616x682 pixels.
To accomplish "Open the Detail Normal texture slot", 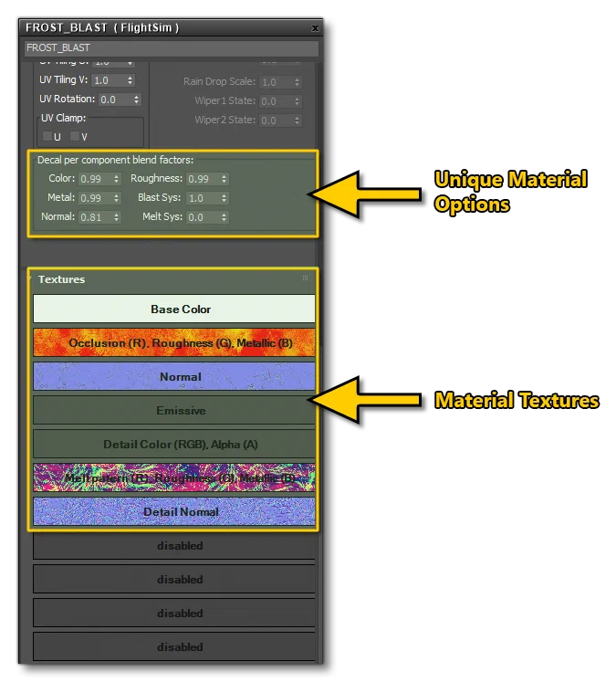I will pyautogui.click(x=174, y=511).
